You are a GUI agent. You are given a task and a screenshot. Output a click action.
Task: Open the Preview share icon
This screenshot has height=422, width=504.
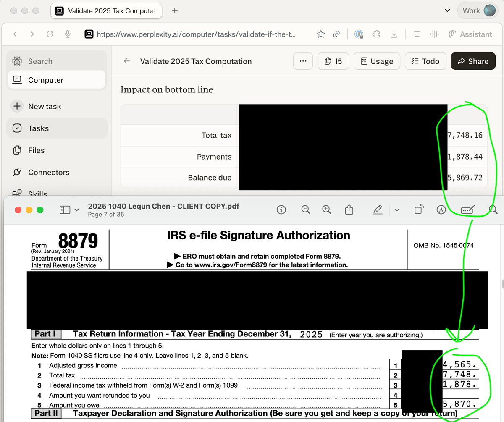(349, 210)
